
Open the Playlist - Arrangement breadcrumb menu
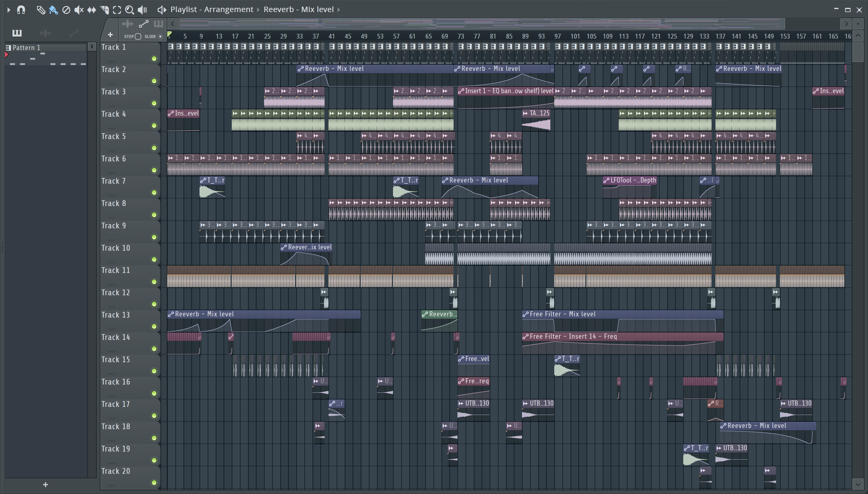[x=212, y=9]
